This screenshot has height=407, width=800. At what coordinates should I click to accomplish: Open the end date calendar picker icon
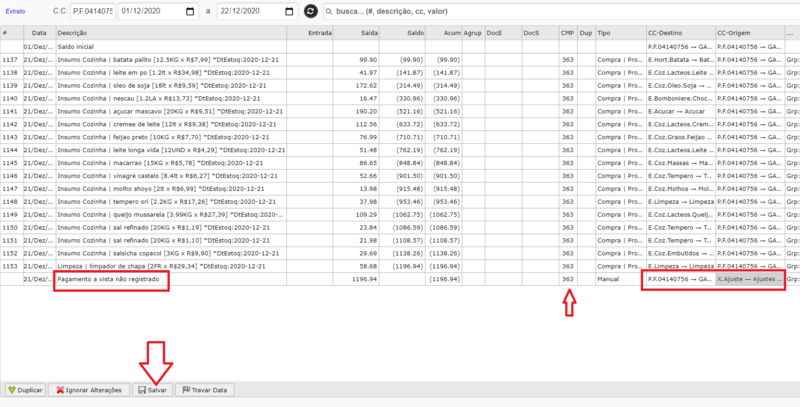(x=289, y=12)
